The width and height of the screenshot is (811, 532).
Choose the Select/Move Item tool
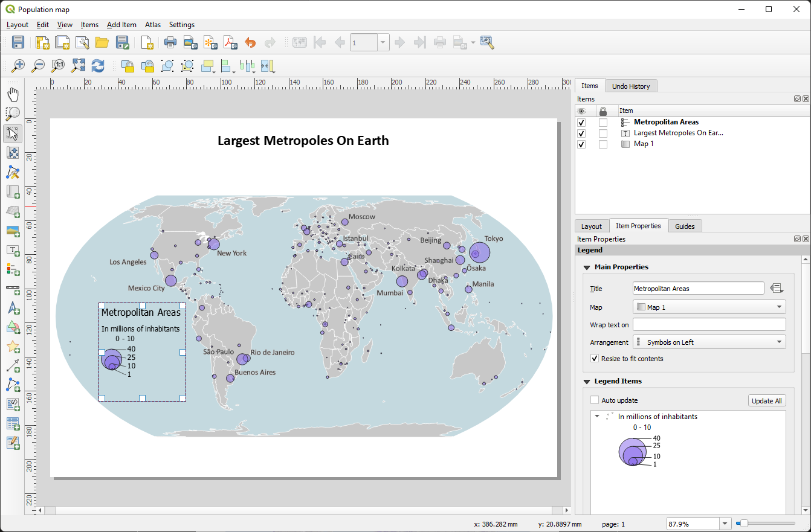(13, 133)
